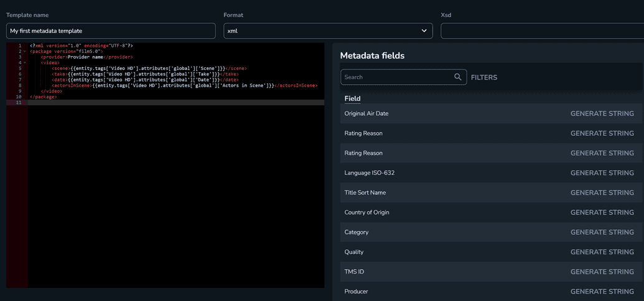The width and height of the screenshot is (644, 301).
Task: Generate string for Title Sort Name
Action: pos(602,193)
